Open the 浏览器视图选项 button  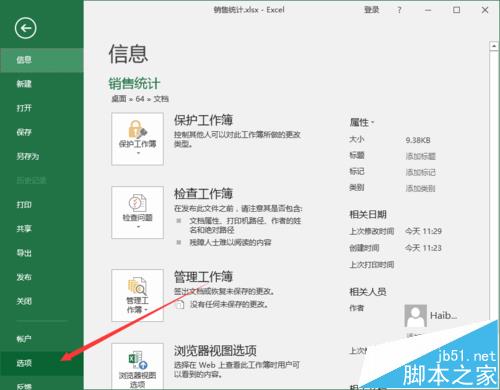(x=137, y=367)
